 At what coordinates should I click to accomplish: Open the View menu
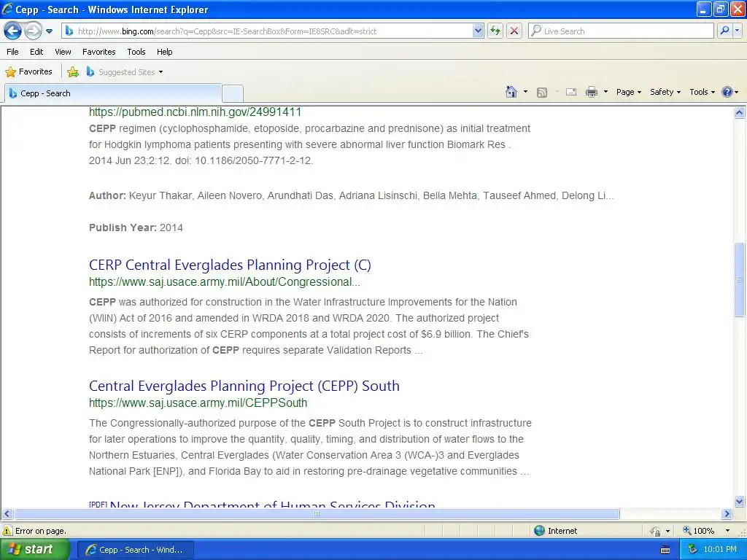[63, 52]
